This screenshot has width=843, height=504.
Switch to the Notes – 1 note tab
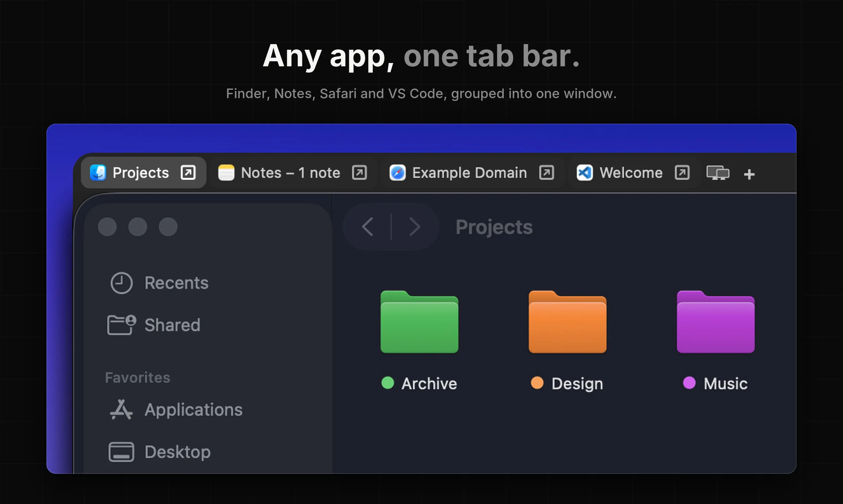(293, 172)
